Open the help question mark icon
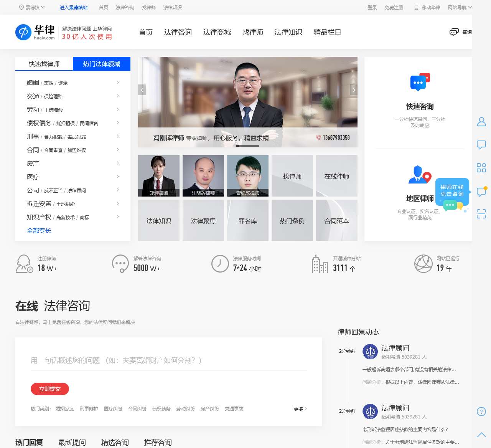The width and height of the screenshot is (491, 448). pos(481,412)
